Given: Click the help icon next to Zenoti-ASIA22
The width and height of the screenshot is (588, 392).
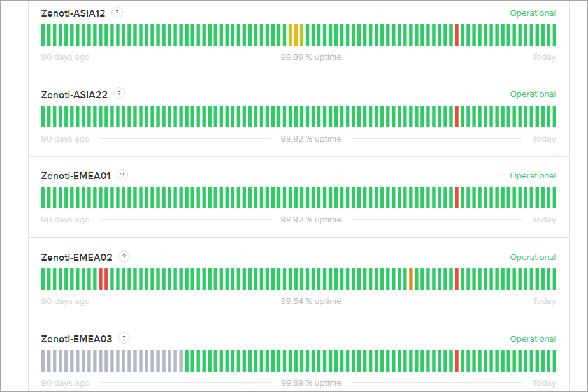Looking at the screenshot, I should pos(119,94).
